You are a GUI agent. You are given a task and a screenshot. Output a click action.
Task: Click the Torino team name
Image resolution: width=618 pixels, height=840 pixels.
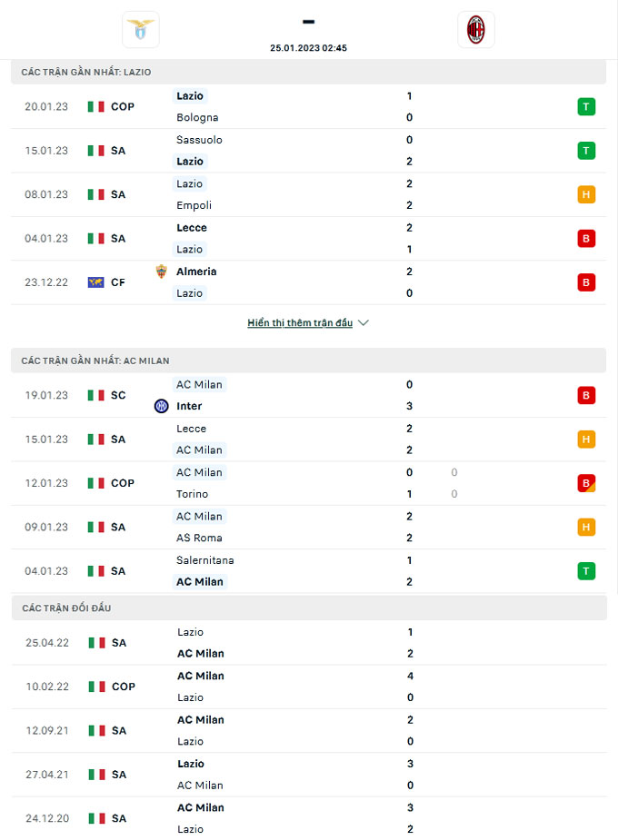(192, 494)
